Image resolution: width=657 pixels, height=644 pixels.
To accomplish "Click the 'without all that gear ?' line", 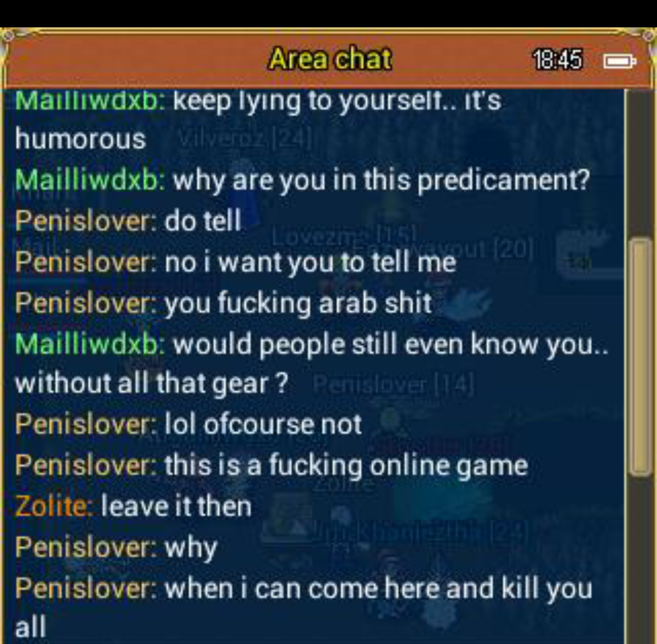I will click(x=151, y=384).
